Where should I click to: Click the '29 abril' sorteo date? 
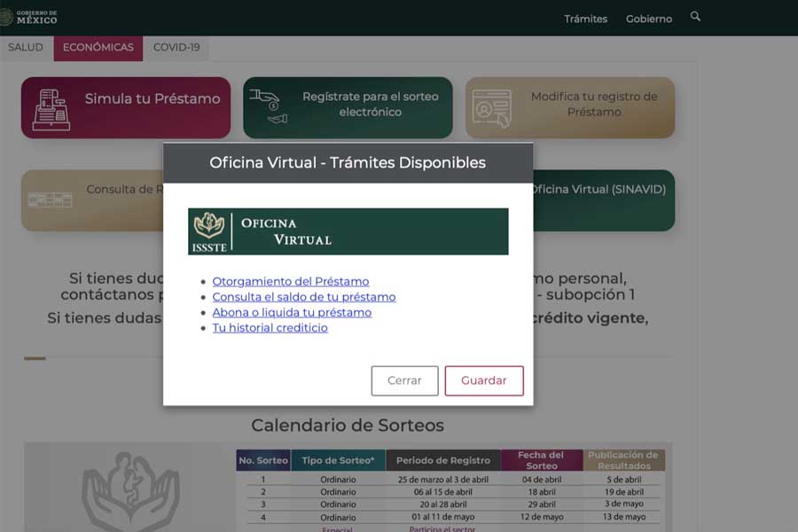click(x=542, y=505)
